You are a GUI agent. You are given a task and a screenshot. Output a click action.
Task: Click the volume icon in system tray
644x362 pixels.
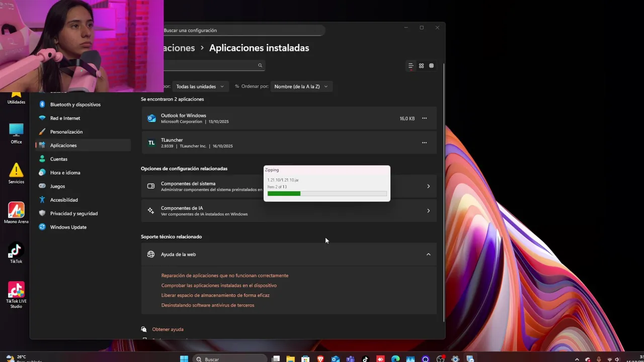click(617, 359)
